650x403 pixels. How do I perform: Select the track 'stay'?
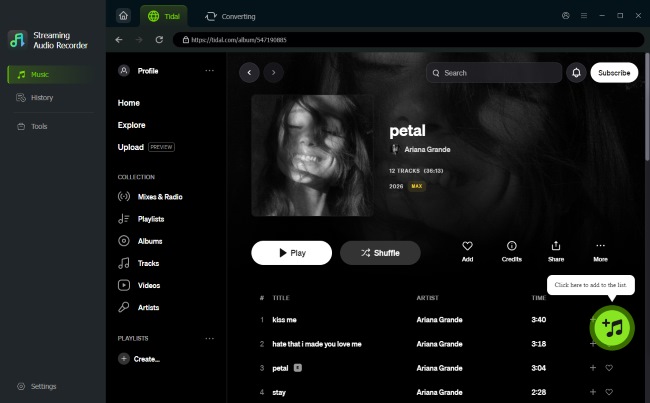pos(279,392)
